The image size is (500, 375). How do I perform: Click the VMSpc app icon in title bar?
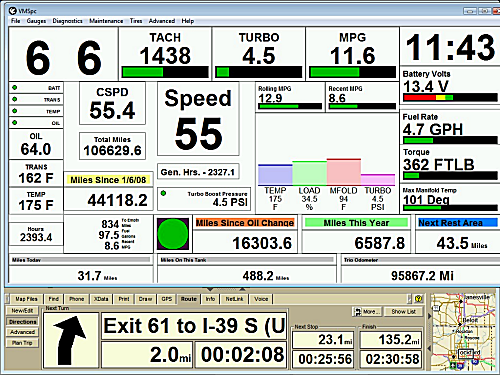13,11
